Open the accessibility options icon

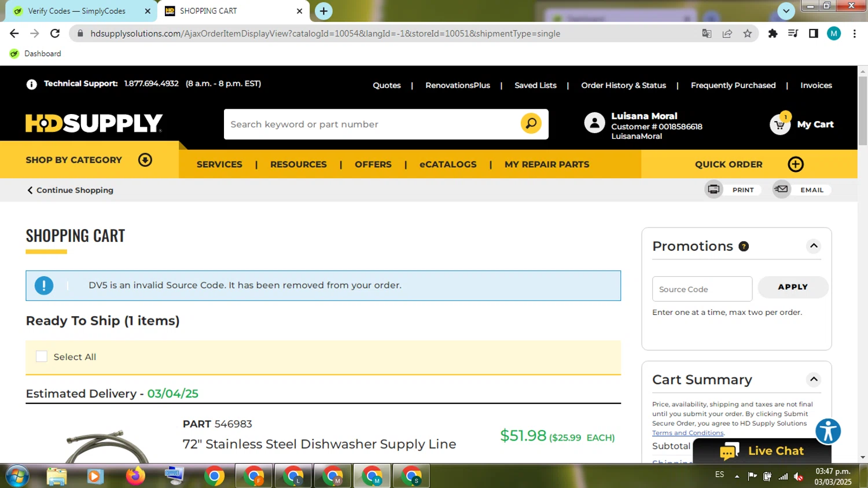[x=828, y=431]
